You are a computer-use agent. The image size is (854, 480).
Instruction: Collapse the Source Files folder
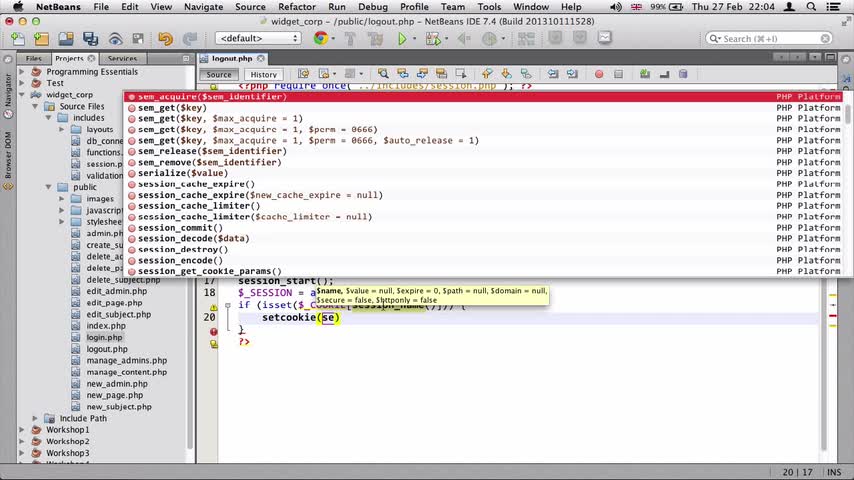click(x=35, y=106)
